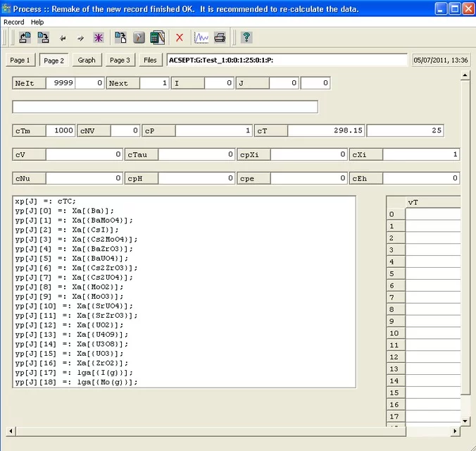Image resolution: width=476 pixels, height=451 pixels.
Task: Open help via the question mark icon
Action: click(x=246, y=37)
